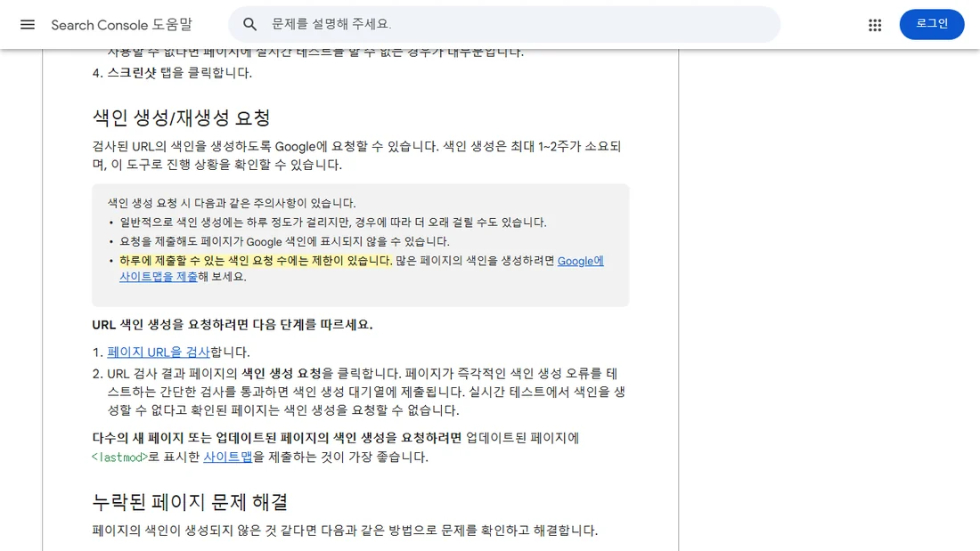Open the hamburger main menu
This screenshot has width=980, height=551.
coord(28,24)
